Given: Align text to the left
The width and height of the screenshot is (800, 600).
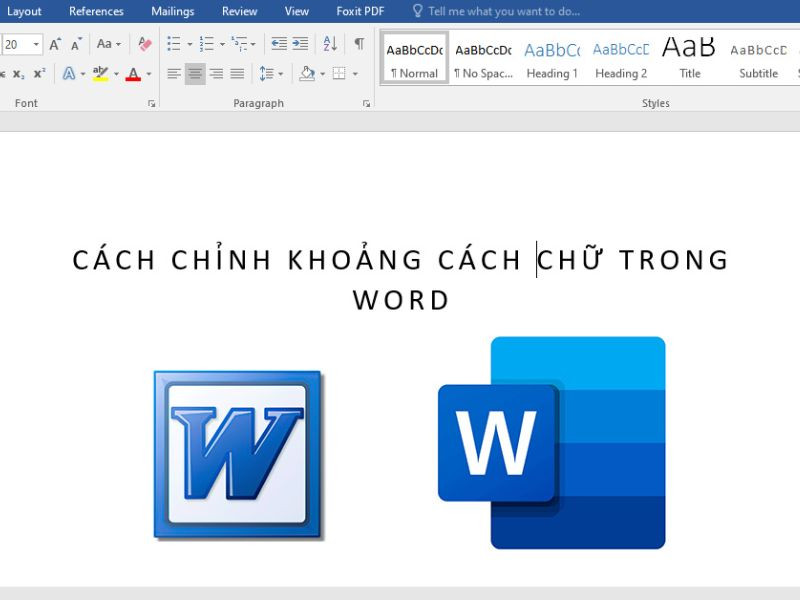Looking at the screenshot, I should click(174, 74).
